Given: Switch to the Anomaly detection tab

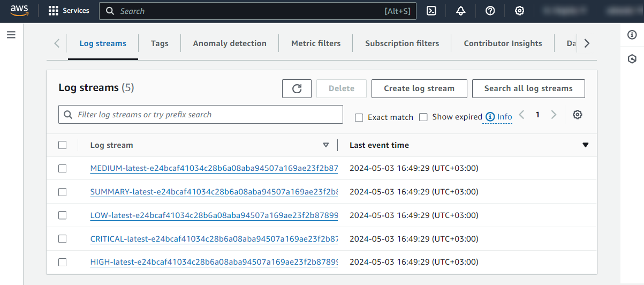Looking at the screenshot, I should tap(230, 43).
